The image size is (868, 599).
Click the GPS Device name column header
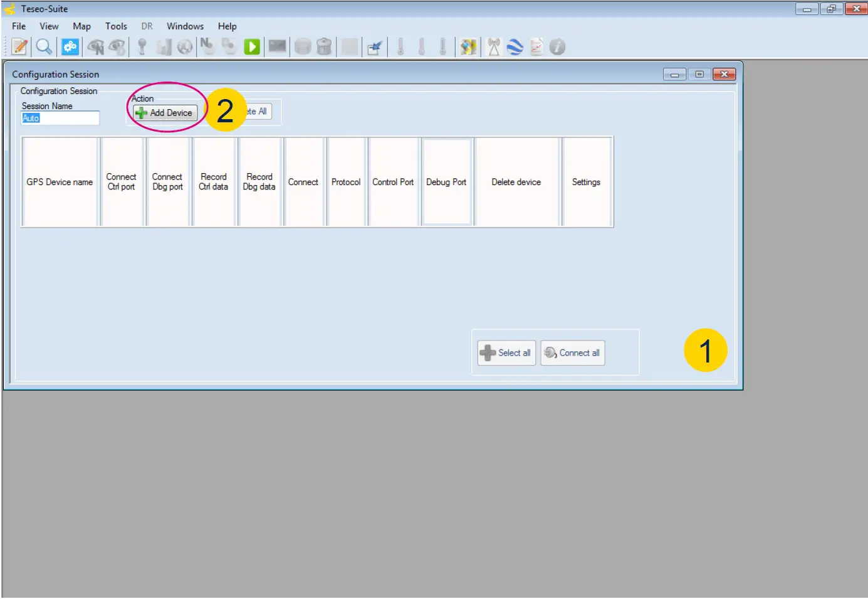60,182
